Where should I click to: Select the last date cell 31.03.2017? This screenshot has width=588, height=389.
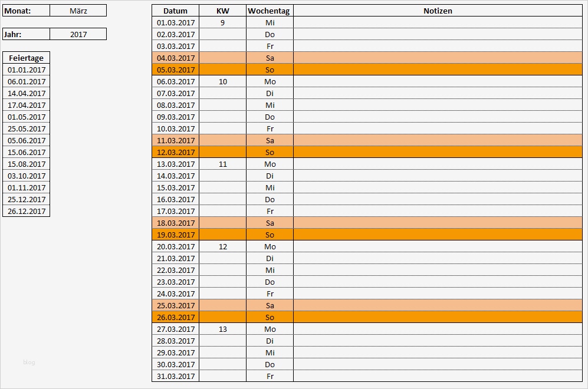[175, 376]
